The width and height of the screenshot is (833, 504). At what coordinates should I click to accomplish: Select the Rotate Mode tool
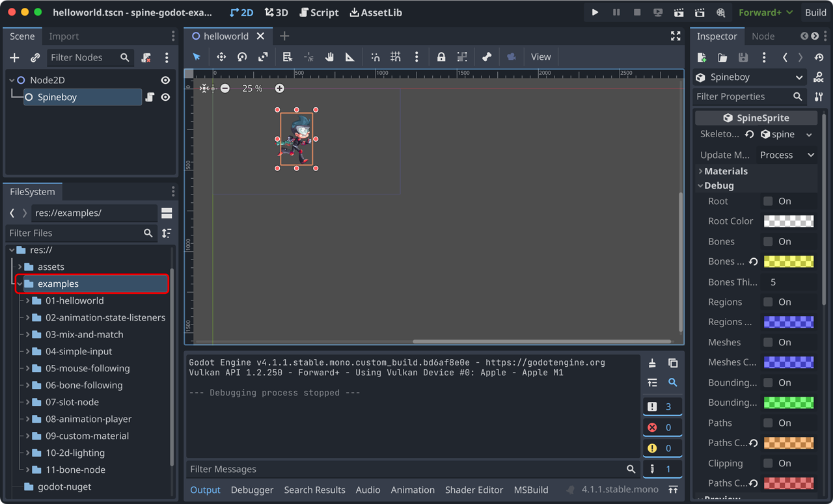click(242, 57)
